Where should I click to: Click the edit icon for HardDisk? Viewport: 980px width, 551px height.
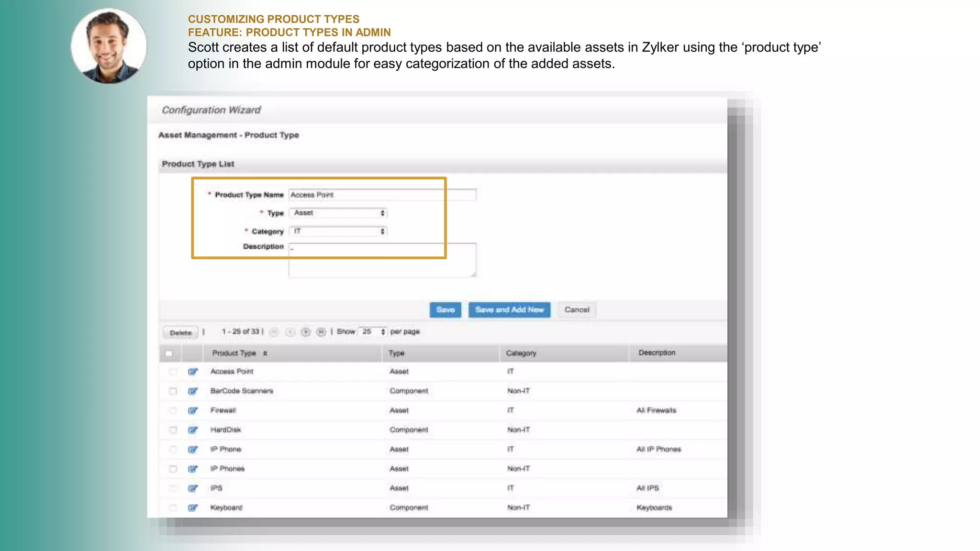coord(193,430)
